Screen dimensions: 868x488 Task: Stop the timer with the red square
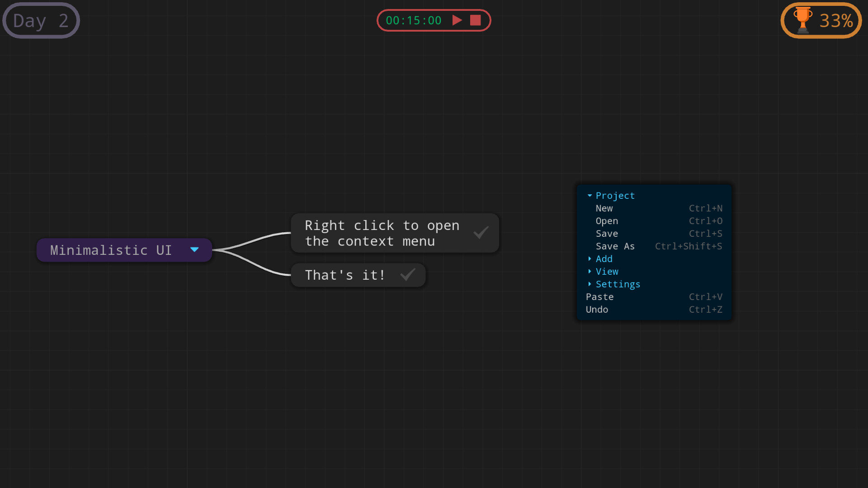click(475, 20)
